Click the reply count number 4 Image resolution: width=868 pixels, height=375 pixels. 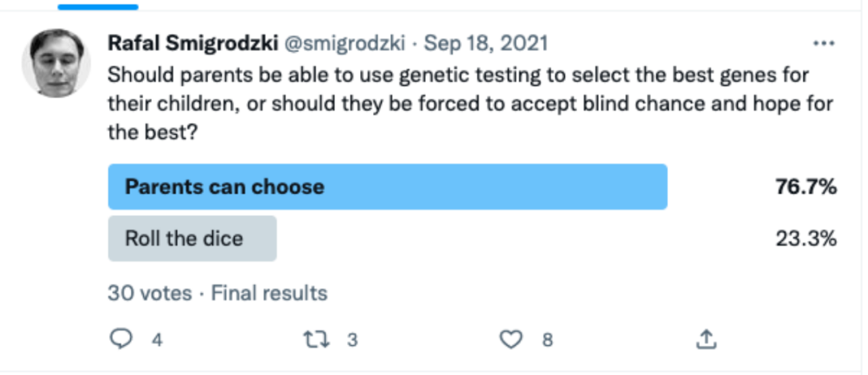(x=158, y=340)
